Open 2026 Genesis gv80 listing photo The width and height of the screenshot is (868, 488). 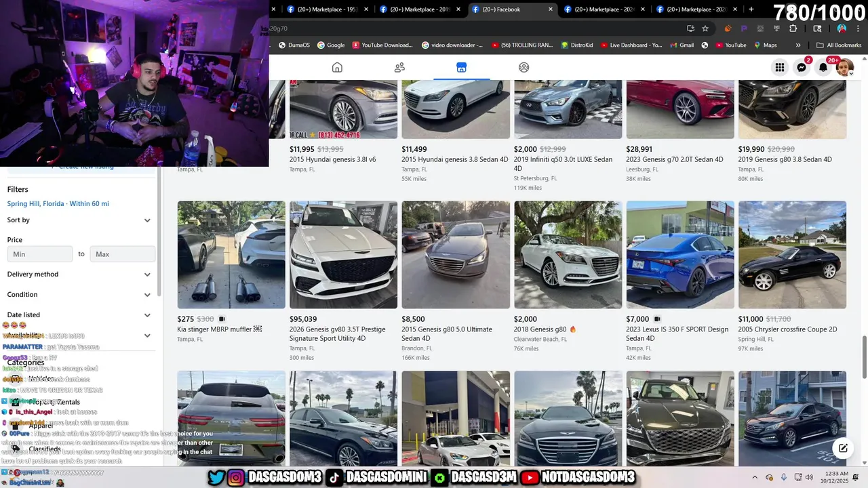coord(343,255)
